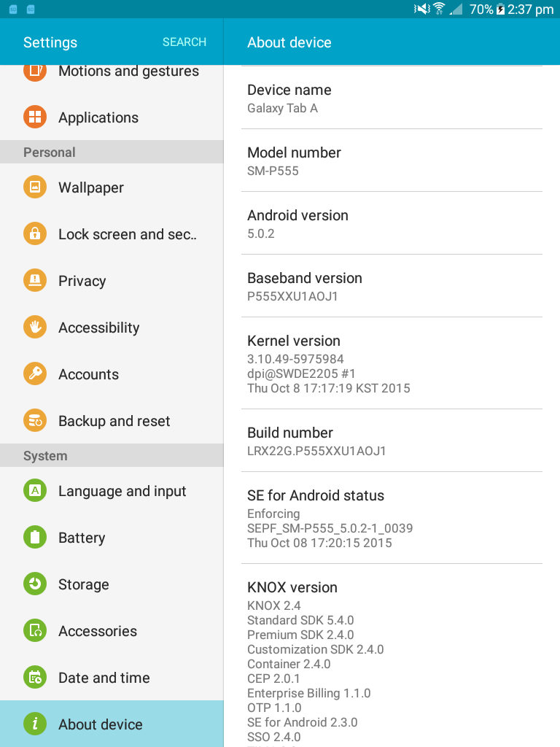The height and width of the screenshot is (747, 560).
Task: Tap the Accounts key icon
Action: (34, 374)
